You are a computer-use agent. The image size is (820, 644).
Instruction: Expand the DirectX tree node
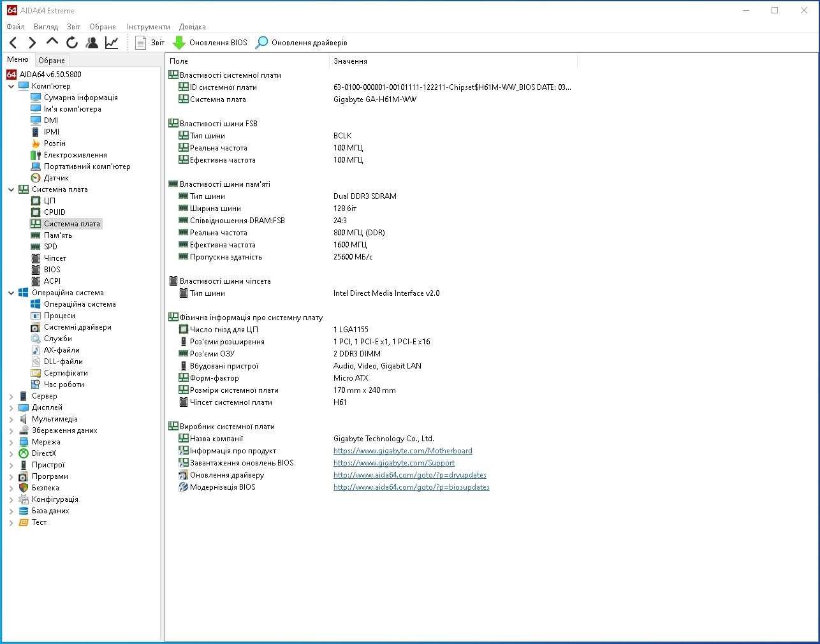[x=11, y=453]
